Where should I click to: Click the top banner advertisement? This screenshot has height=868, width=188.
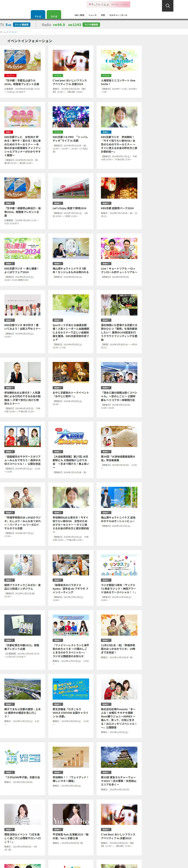pos(108,4)
